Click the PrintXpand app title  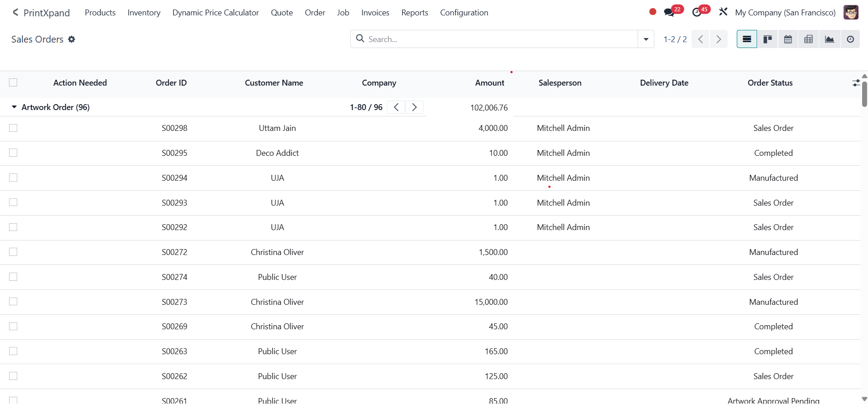[47, 13]
